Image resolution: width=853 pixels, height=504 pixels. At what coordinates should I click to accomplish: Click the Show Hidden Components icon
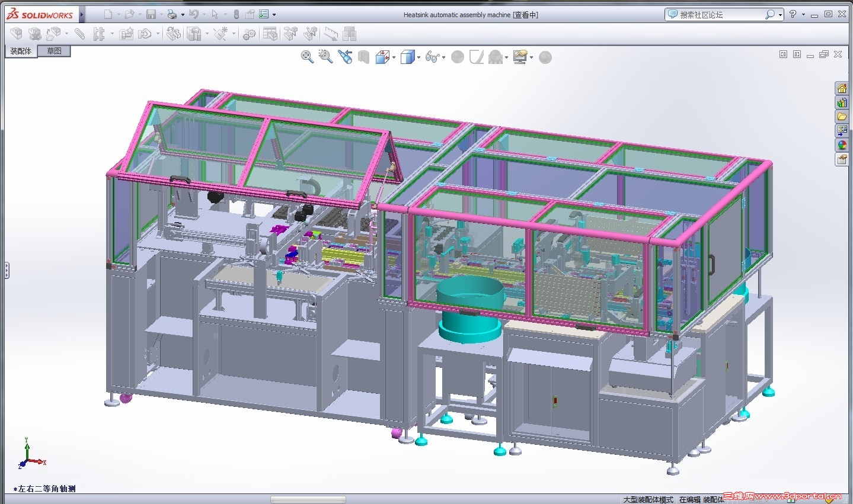click(173, 34)
